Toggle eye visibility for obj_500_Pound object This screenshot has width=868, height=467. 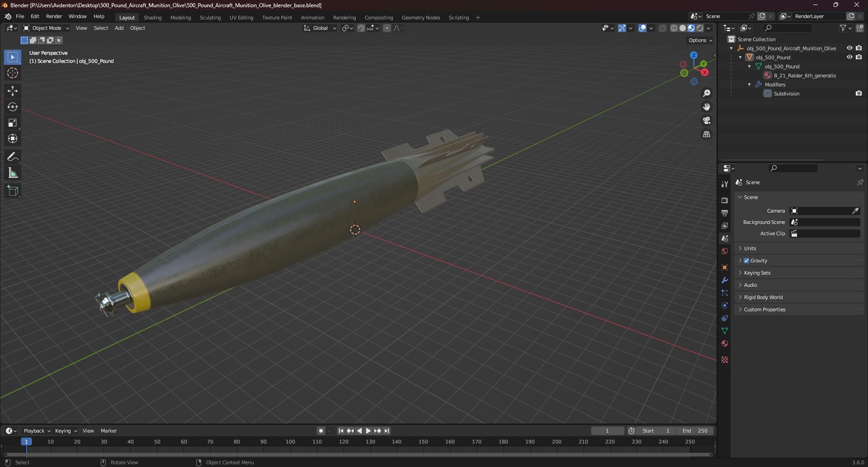pos(849,57)
